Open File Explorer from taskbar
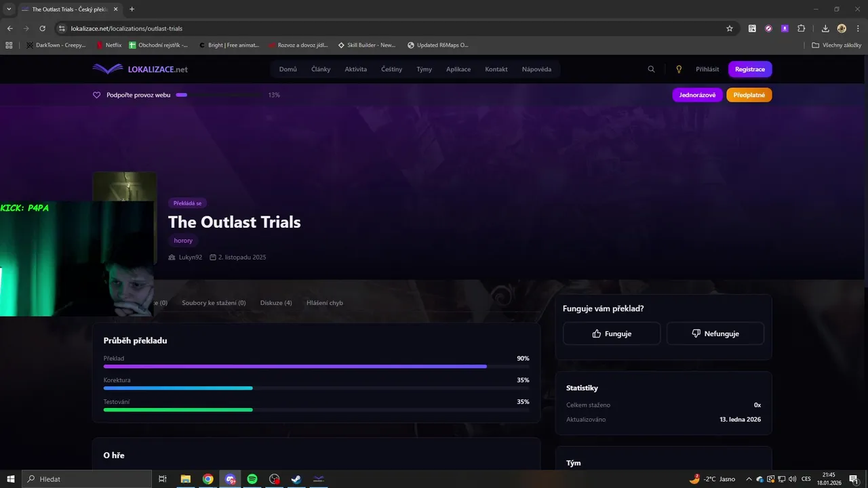The height and width of the screenshot is (488, 868). point(185,479)
